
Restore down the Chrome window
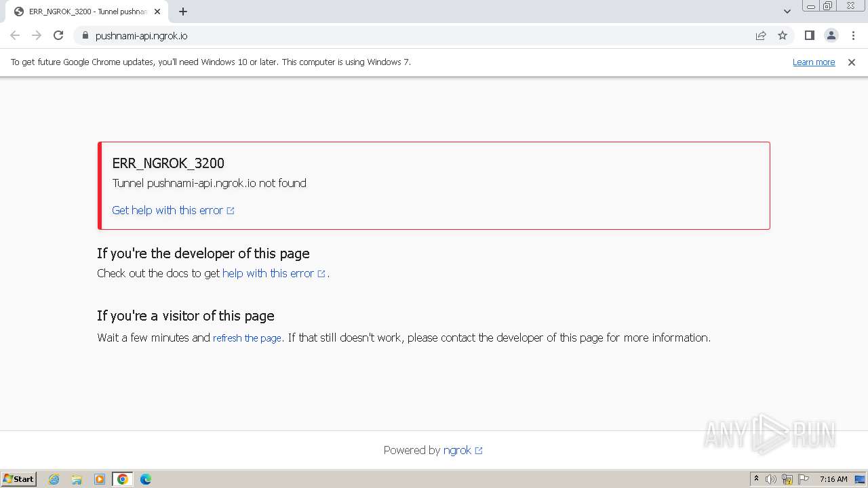[x=828, y=6]
